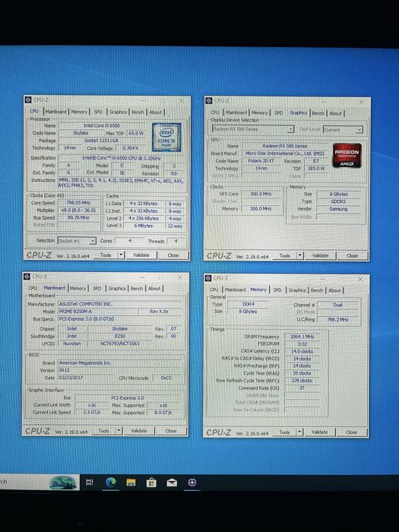
Task: Expand Tools arrow in motherboard window
Action: click(x=119, y=431)
